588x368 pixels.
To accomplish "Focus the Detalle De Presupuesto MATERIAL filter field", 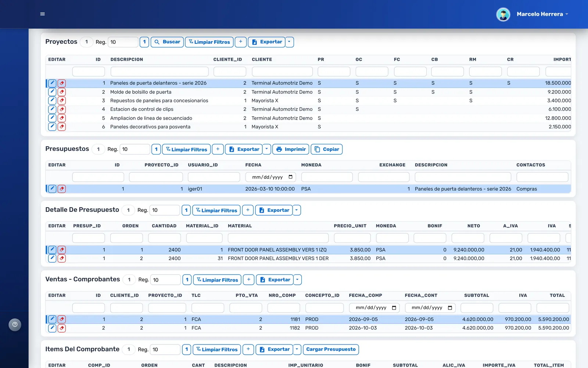I will click(278, 238).
